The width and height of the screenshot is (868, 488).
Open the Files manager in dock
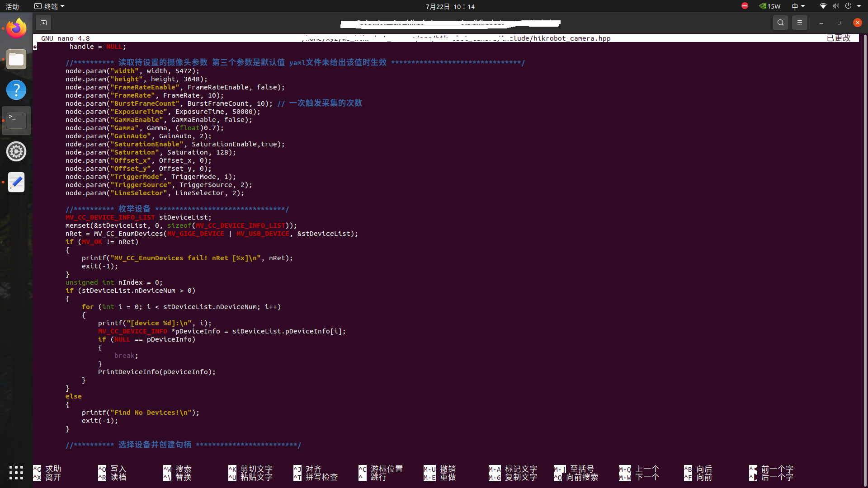click(16, 60)
